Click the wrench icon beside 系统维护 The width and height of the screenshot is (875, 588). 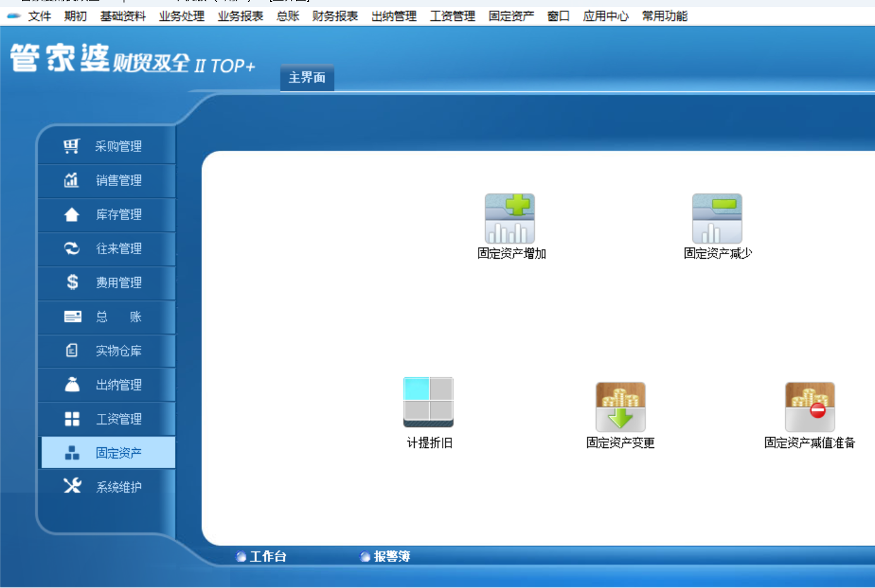(x=72, y=486)
